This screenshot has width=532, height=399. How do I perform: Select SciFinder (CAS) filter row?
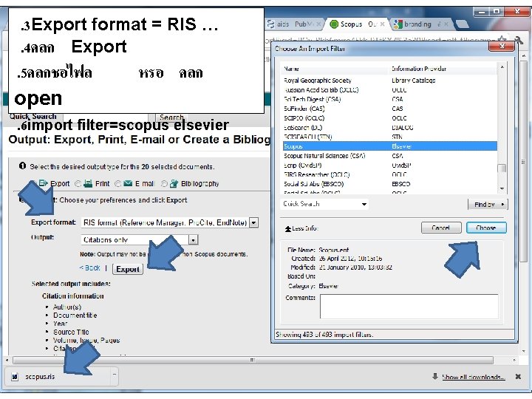390,109
